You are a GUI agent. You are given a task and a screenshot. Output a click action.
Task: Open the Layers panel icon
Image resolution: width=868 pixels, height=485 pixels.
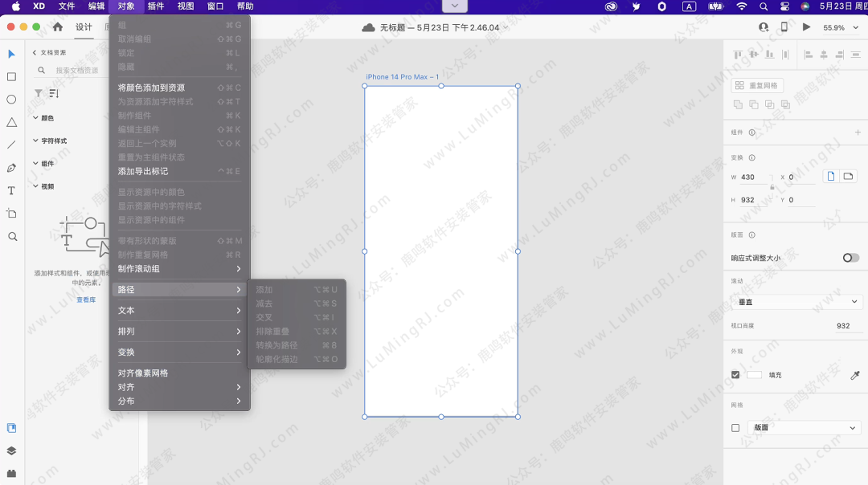11,450
